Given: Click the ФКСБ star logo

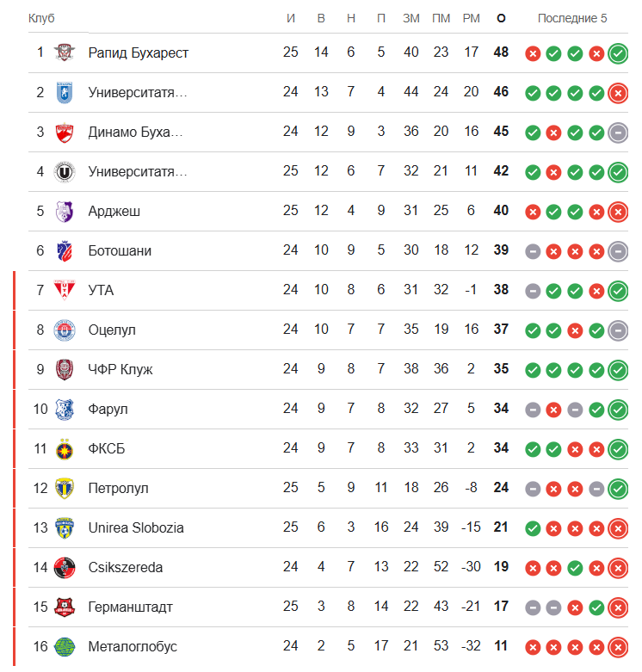Looking at the screenshot, I should 65,448.
